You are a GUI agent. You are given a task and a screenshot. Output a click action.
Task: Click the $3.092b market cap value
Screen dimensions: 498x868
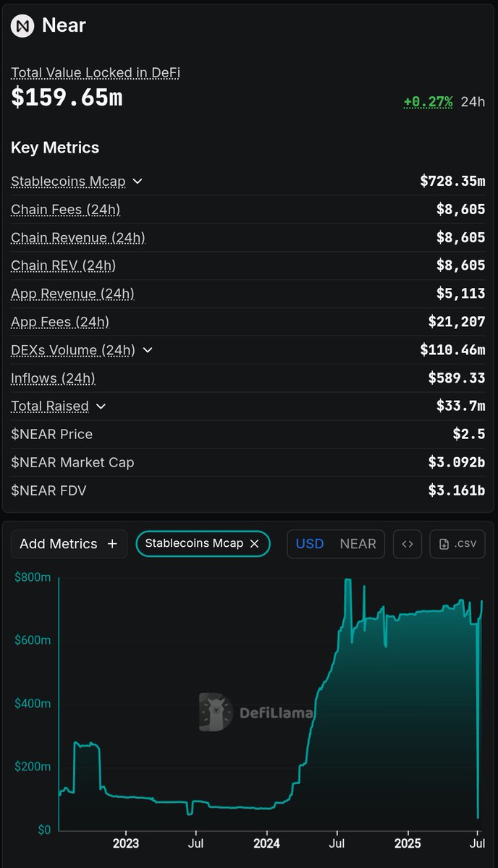457,462
